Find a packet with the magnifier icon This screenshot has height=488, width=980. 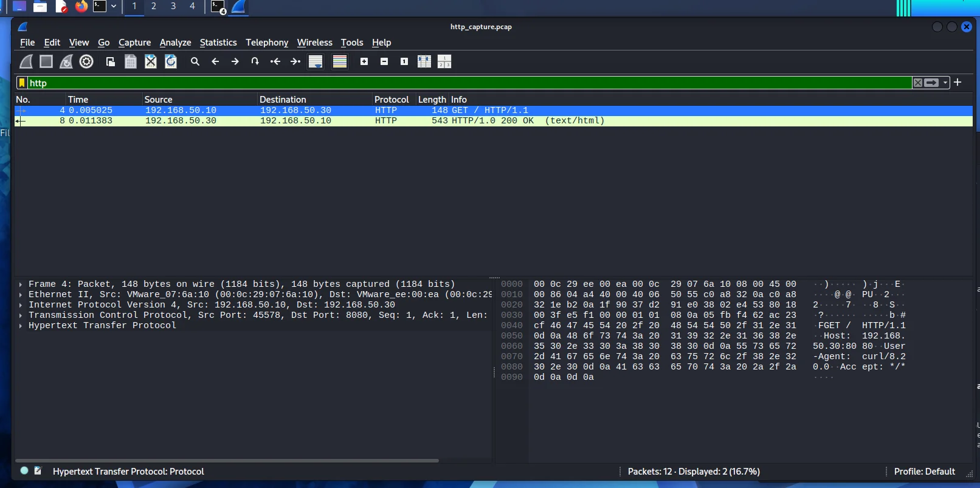point(195,61)
